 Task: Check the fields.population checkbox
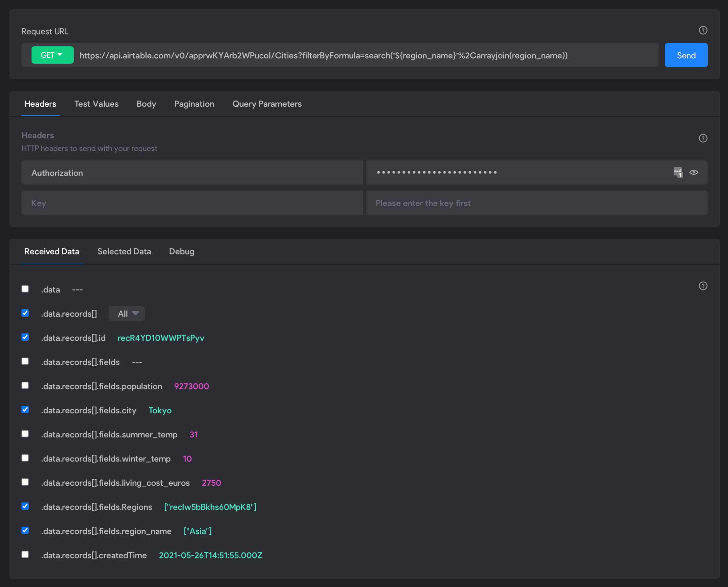tap(25, 385)
